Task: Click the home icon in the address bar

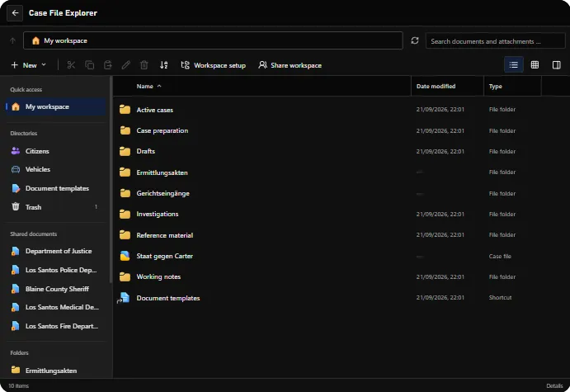Action: [x=35, y=40]
